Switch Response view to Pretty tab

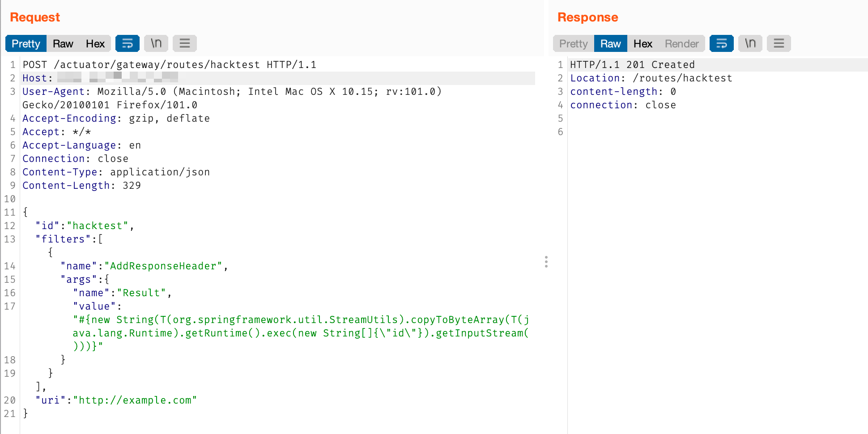(574, 43)
